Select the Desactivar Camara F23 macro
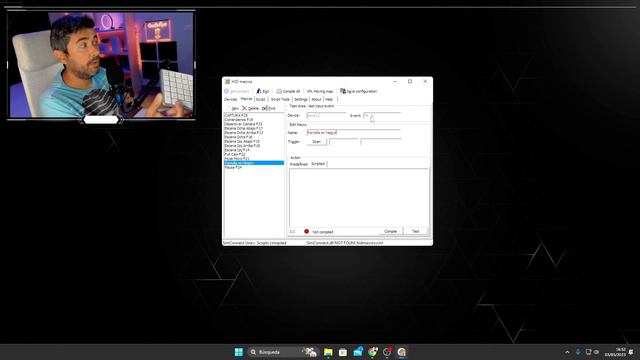 [x=254, y=124]
